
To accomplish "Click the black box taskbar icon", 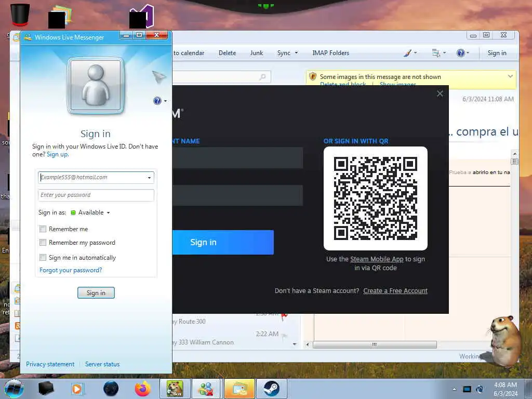I will pyautogui.click(x=46, y=389).
